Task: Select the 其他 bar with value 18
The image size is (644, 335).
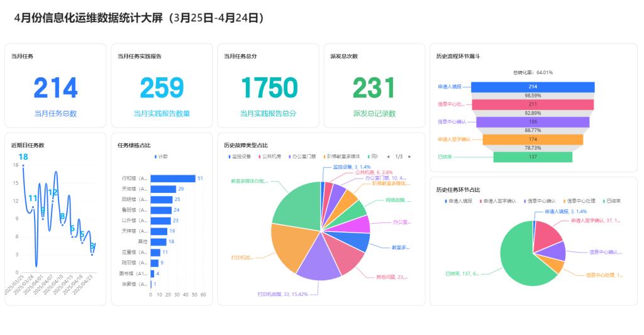Action: pyautogui.click(x=158, y=241)
